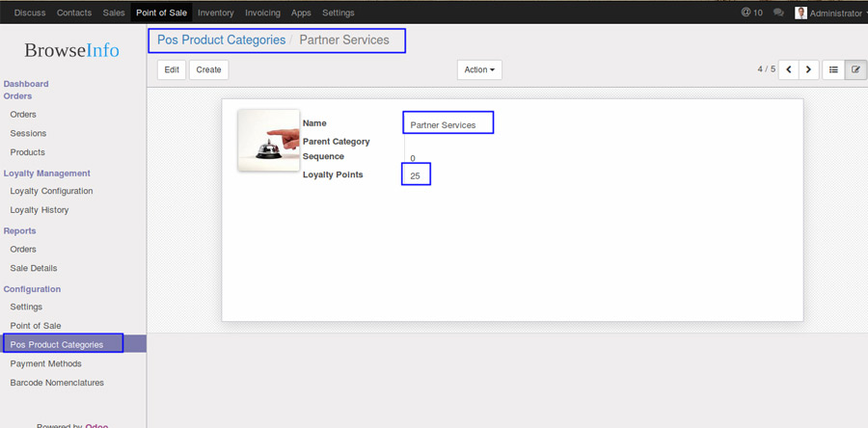The height and width of the screenshot is (428, 868).
Task: Go to previous record with left arrow
Action: (x=788, y=69)
